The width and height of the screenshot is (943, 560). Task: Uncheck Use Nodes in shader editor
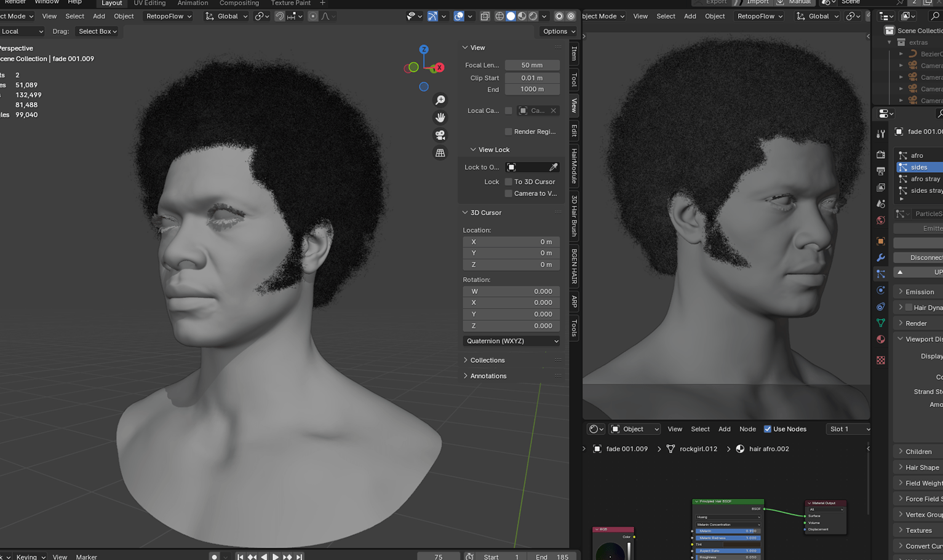[767, 429]
